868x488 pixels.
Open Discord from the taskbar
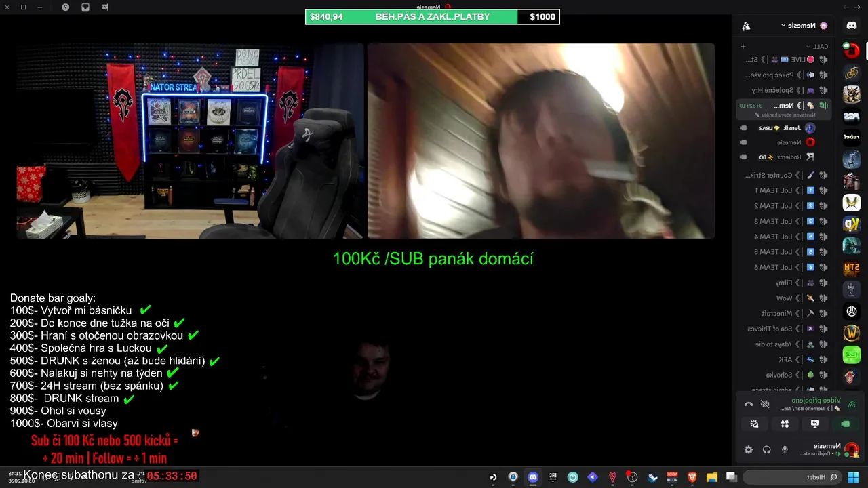point(533,476)
